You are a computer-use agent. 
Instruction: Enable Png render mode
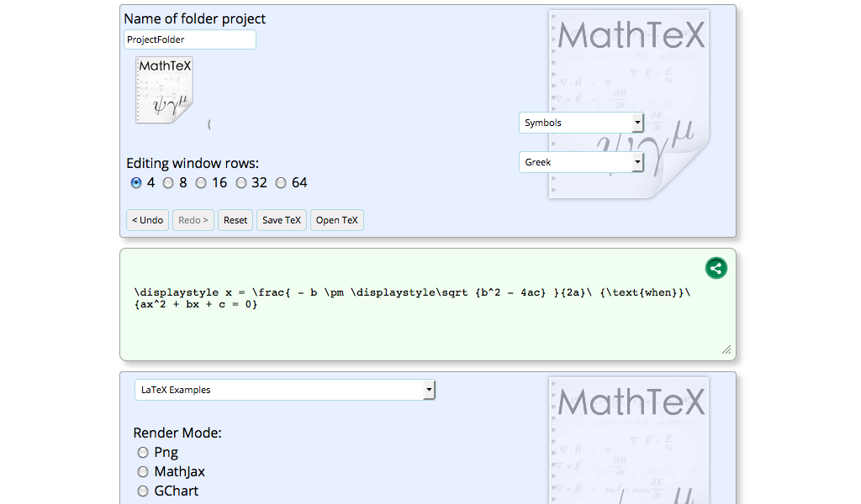click(x=143, y=452)
